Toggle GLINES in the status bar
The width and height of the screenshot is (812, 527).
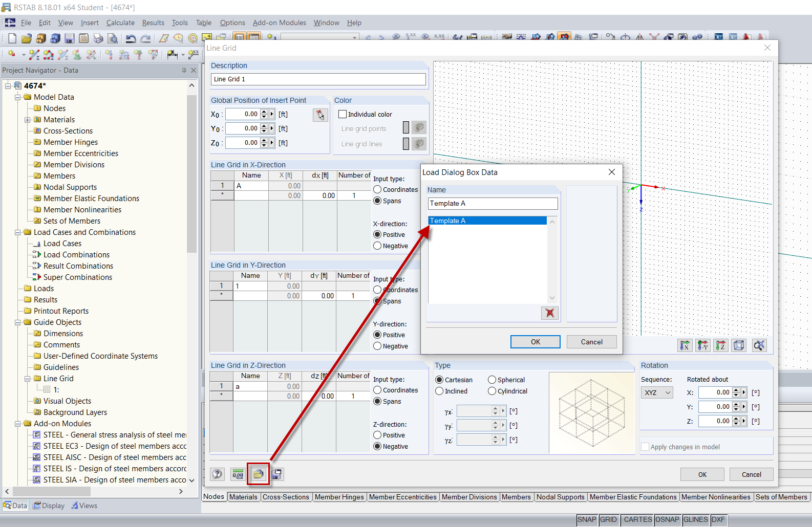695,519
